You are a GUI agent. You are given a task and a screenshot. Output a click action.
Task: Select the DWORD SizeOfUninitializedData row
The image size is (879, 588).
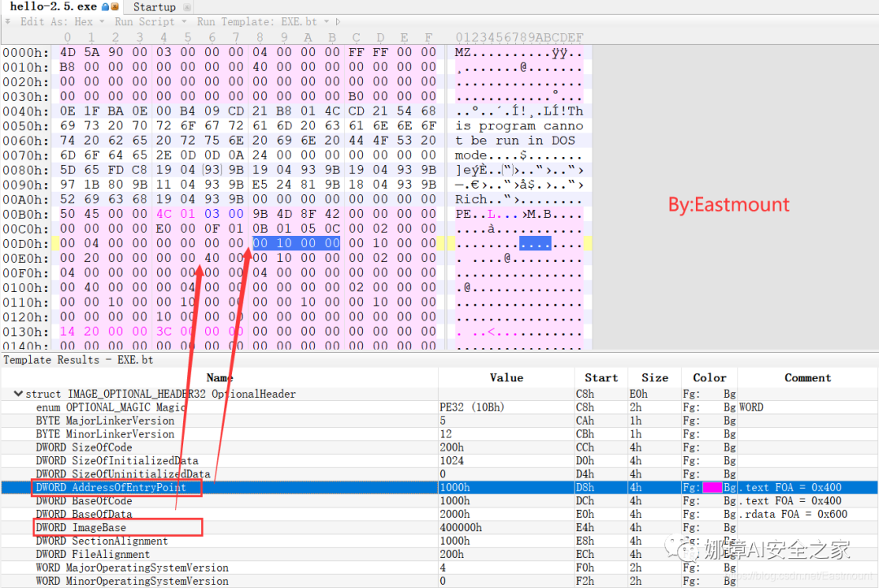click(439, 474)
